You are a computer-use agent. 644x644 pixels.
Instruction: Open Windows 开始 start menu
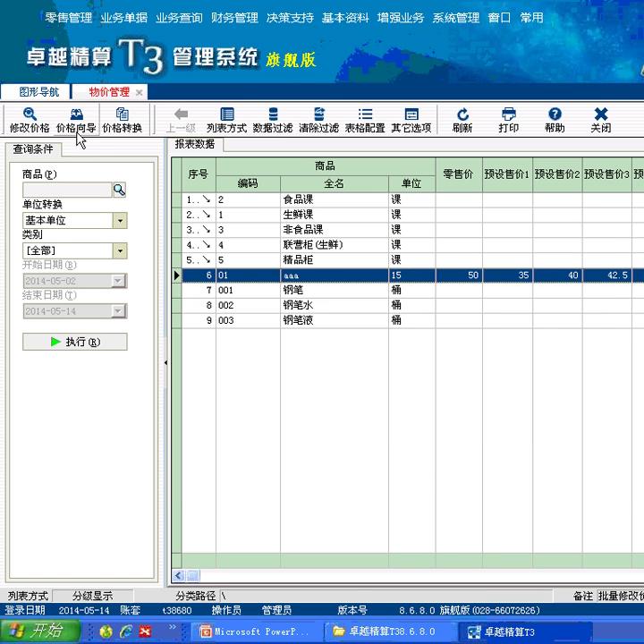[40, 631]
